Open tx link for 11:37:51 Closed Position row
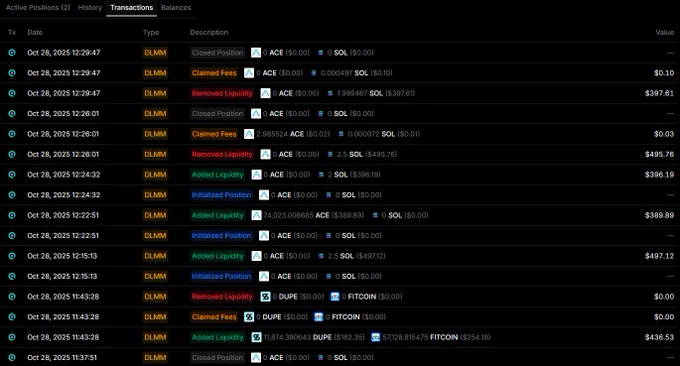Viewport: 680px width, 366px height. tap(12, 358)
